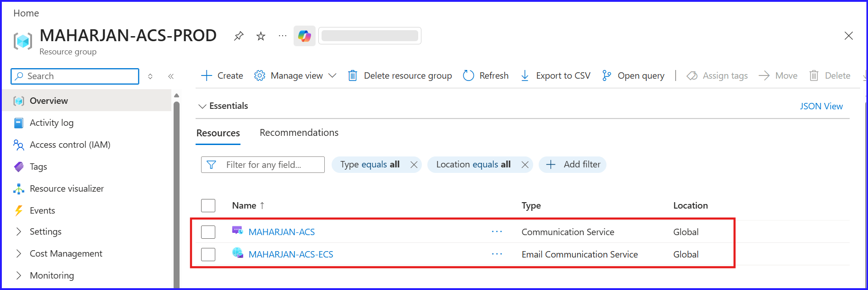Viewport: 868px width, 290px height.
Task: Click the Access control people icon
Action: (x=19, y=145)
